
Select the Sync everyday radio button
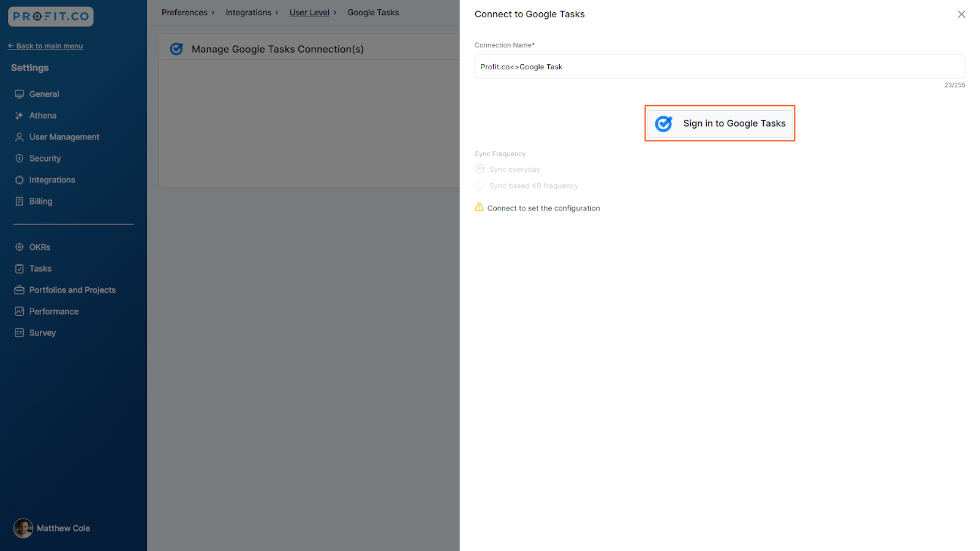(x=480, y=169)
